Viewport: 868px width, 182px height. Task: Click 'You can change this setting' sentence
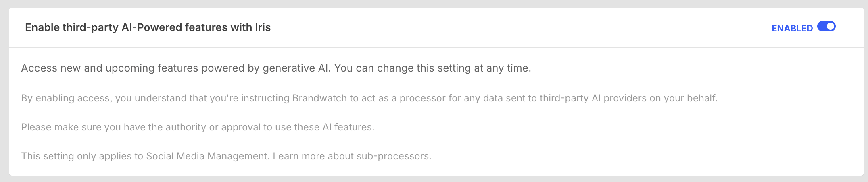pos(432,68)
